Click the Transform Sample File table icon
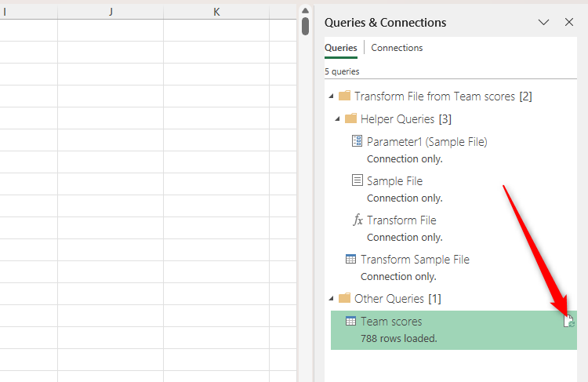The height and width of the screenshot is (382, 588). 351,260
